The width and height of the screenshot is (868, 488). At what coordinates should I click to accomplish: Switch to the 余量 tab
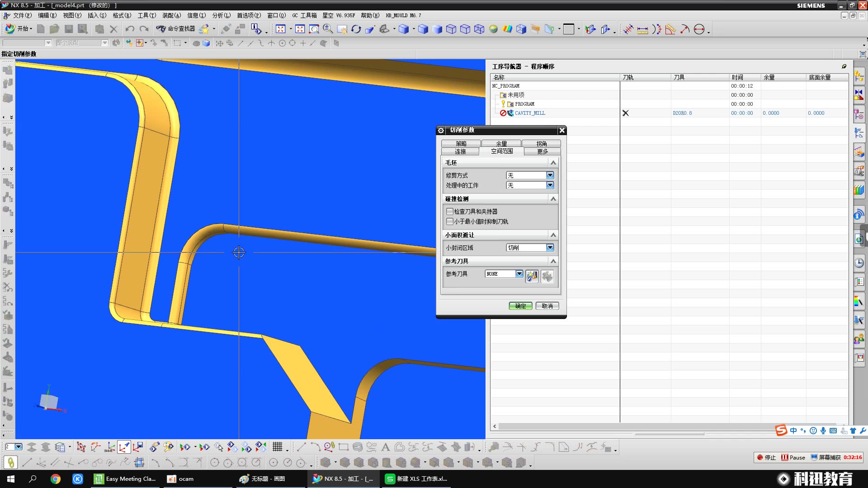point(501,143)
